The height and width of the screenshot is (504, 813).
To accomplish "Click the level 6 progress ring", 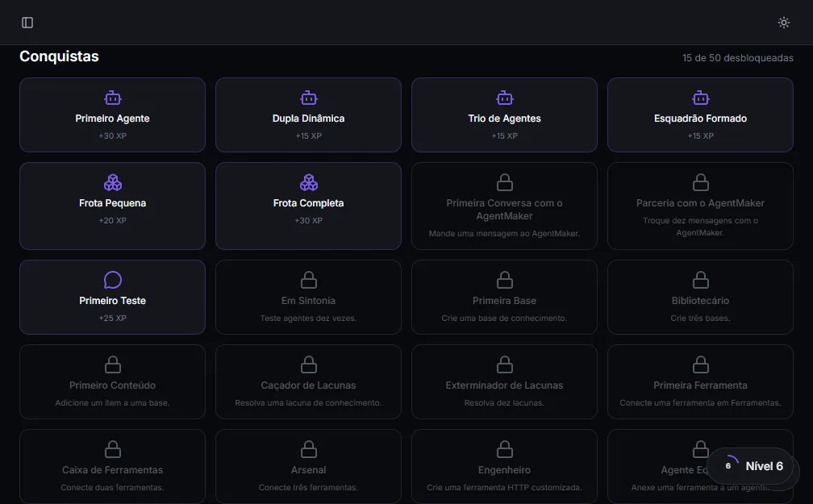I will pyautogui.click(x=728, y=465).
